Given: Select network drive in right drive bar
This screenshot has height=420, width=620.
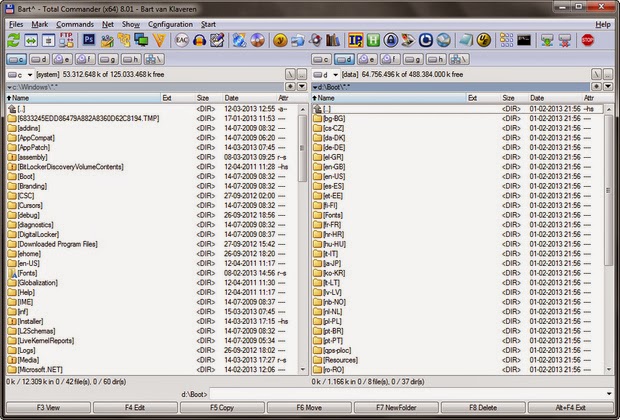Looking at the screenshot, I should 459,59.
